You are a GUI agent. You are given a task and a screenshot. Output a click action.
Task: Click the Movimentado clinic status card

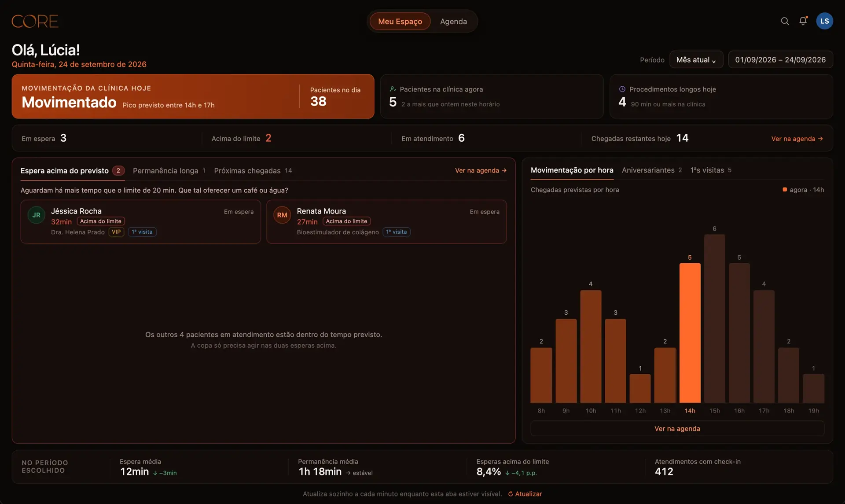193,96
